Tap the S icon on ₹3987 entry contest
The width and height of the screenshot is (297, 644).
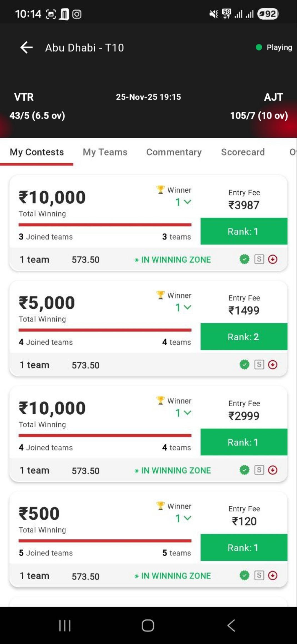(x=259, y=259)
